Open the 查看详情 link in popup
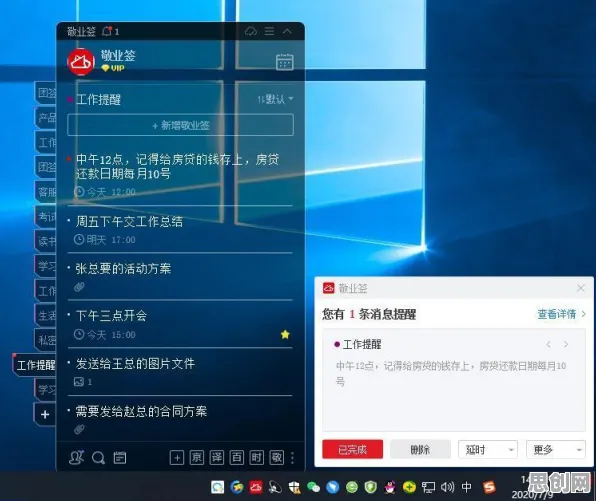 tap(561, 314)
